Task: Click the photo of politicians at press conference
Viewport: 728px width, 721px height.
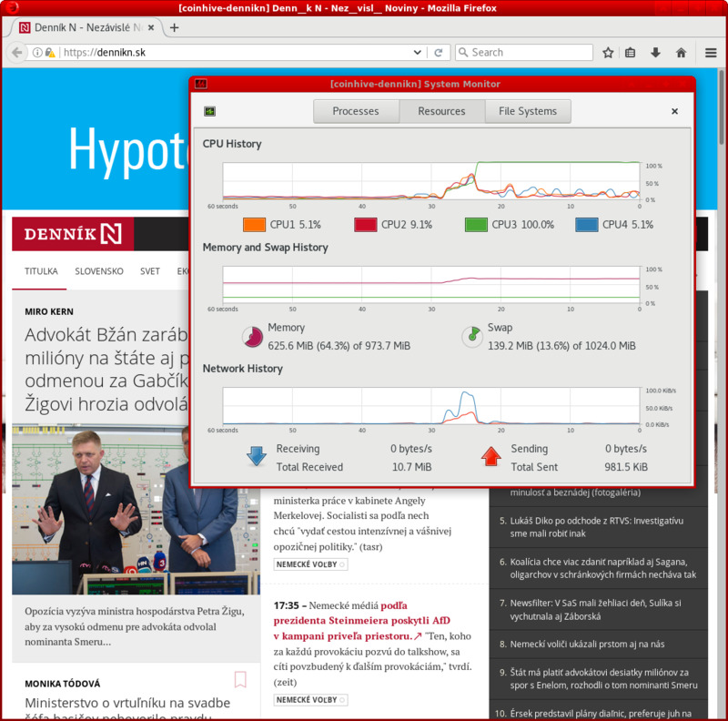Action: tap(136, 509)
